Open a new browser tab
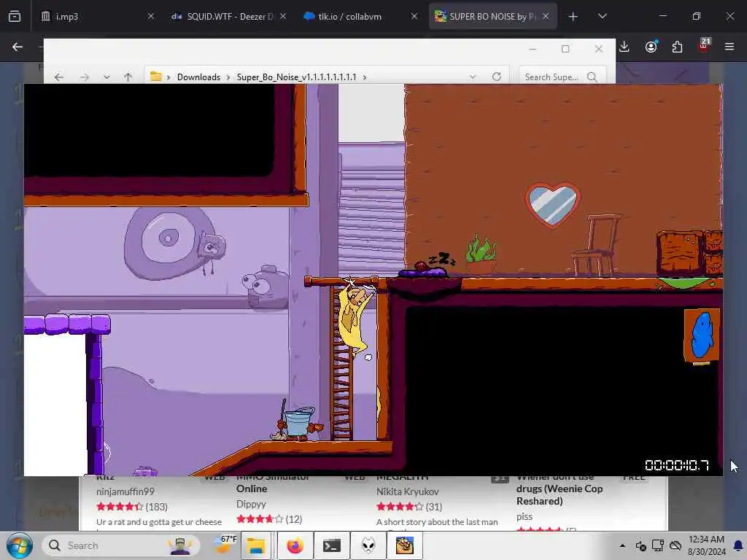 point(573,17)
